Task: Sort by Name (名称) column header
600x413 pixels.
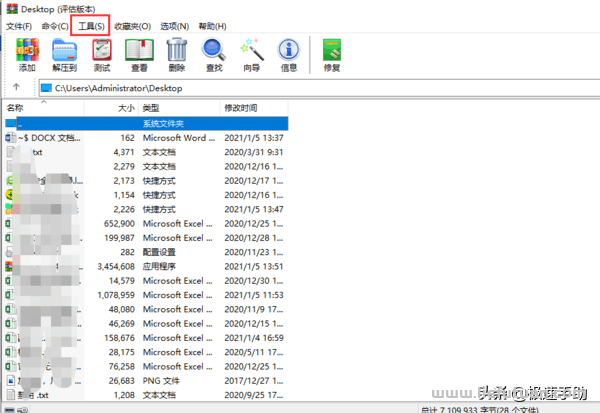Action: click(x=43, y=108)
